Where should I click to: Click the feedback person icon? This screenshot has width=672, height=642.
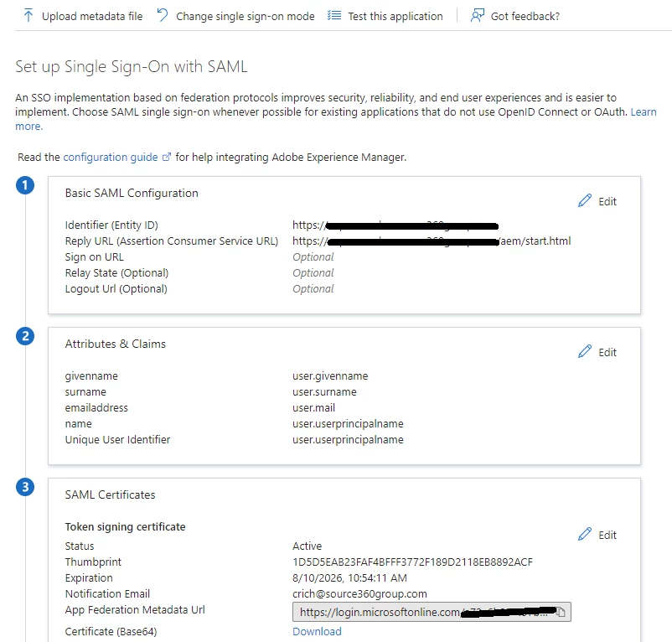pyautogui.click(x=478, y=15)
